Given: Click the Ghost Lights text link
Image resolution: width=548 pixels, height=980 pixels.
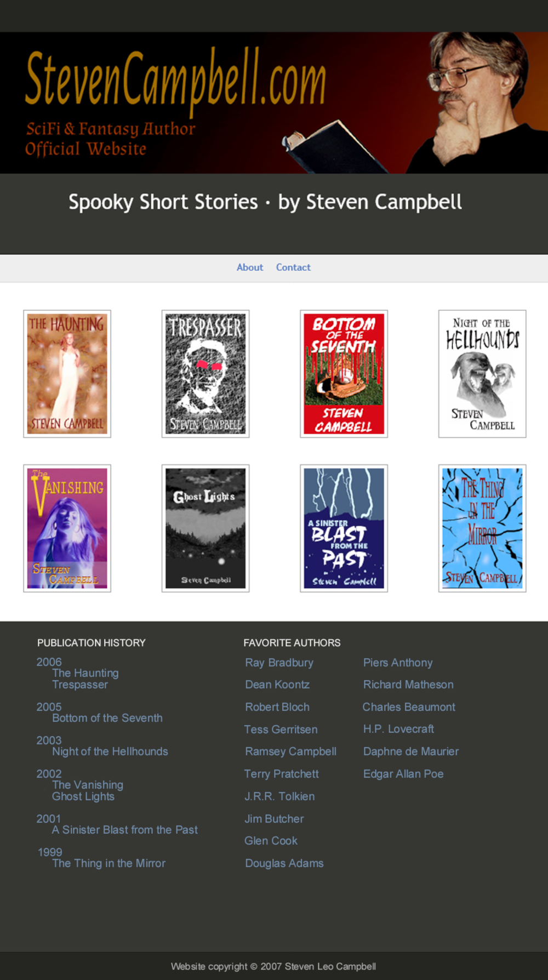Looking at the screenshot, I should click(x=83, y=796).
